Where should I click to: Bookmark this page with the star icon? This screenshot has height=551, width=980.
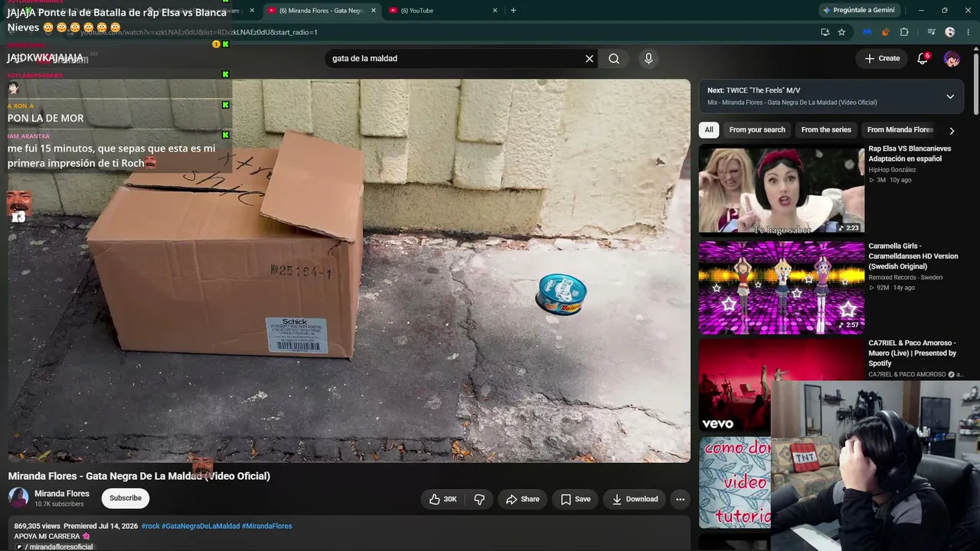coord(841,32)
